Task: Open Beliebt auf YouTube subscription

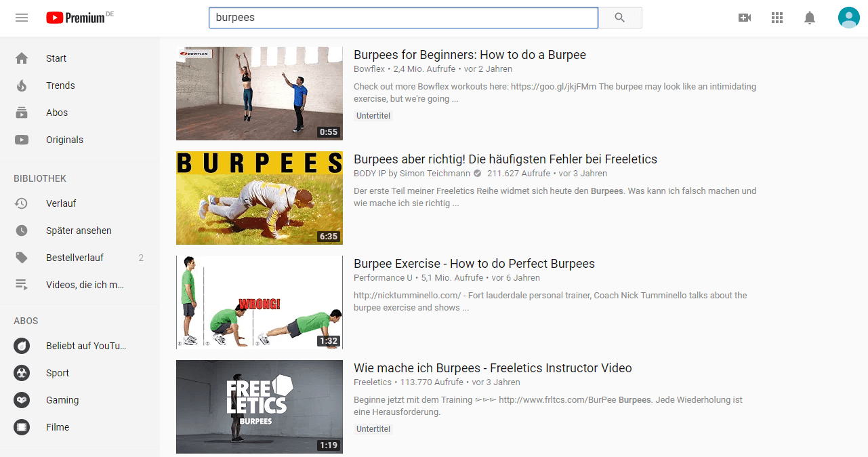Action: click(80, 346)
